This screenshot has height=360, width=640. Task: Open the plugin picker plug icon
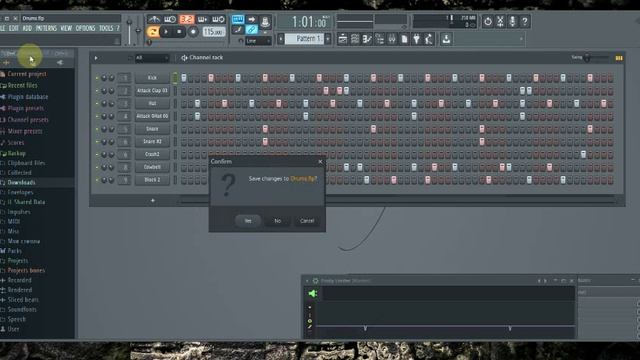point(416,39)
